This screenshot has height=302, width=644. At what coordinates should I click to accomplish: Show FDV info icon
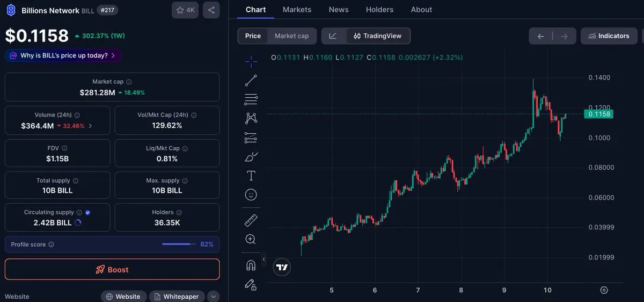64,148
